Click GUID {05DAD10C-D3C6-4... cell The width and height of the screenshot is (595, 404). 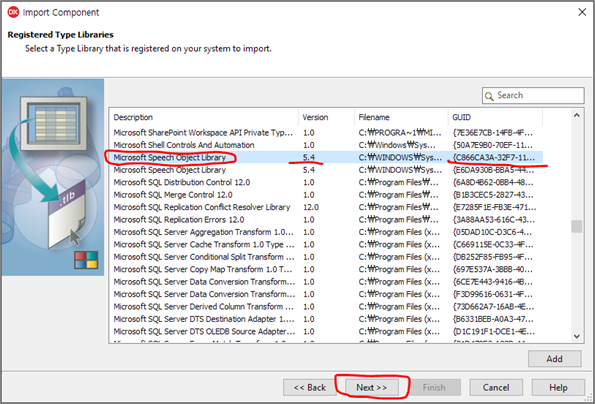[492, 232]
